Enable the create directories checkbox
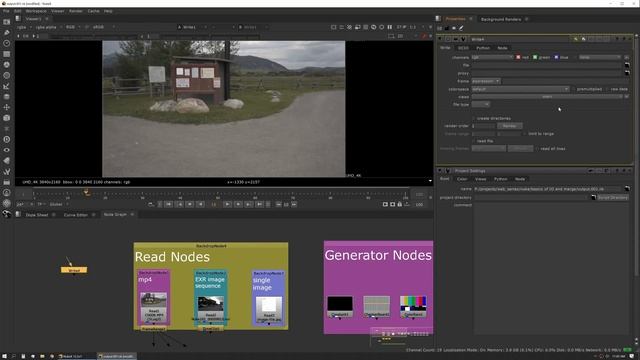Screen dimensions: 640x360 (x=474, y=118)
